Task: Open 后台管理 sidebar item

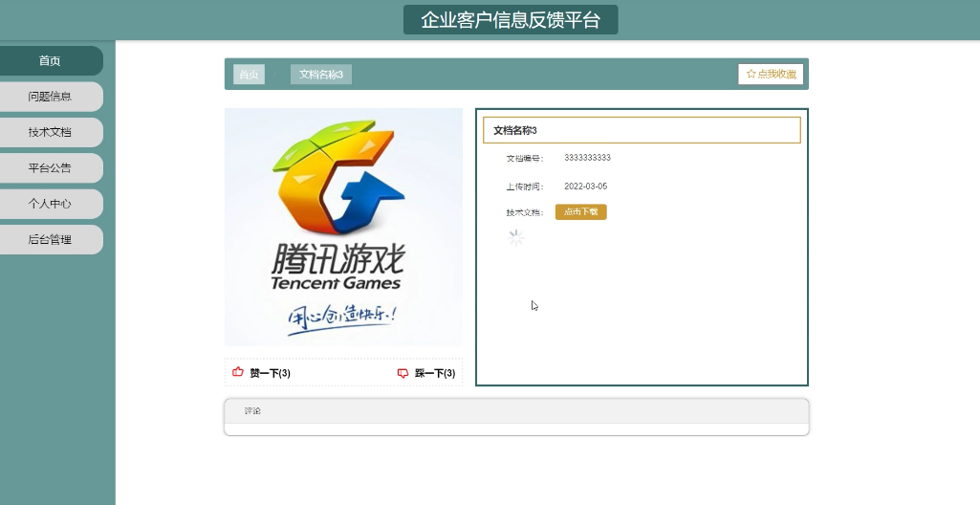Action: click(50, 239)
